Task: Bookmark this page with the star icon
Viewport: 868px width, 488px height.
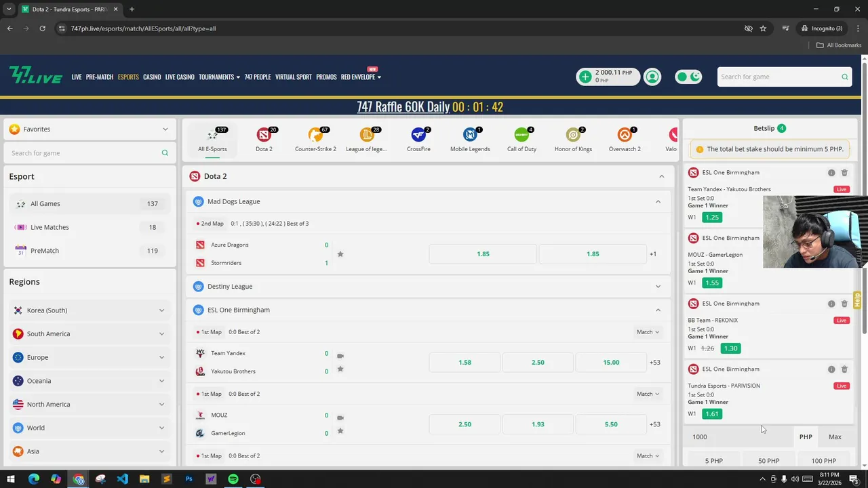Action: [763, 28]
